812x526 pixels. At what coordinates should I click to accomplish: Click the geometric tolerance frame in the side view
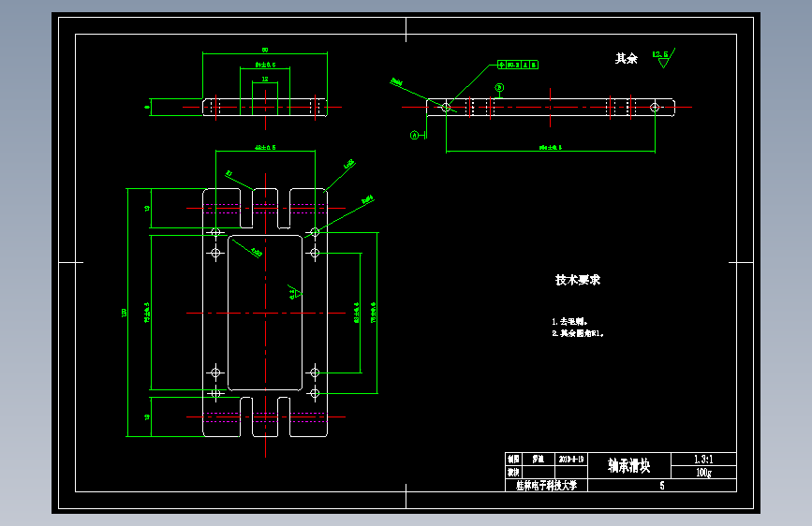518,65
